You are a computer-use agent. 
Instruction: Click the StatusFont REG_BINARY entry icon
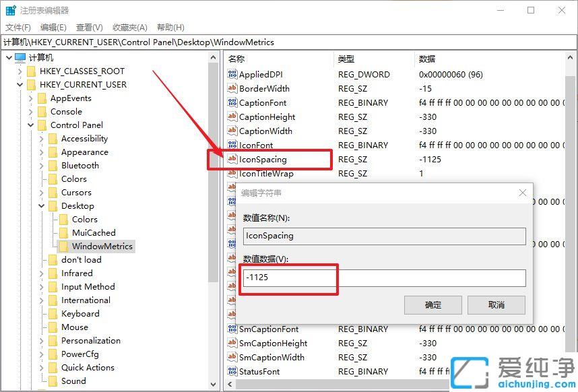[234, 371]
